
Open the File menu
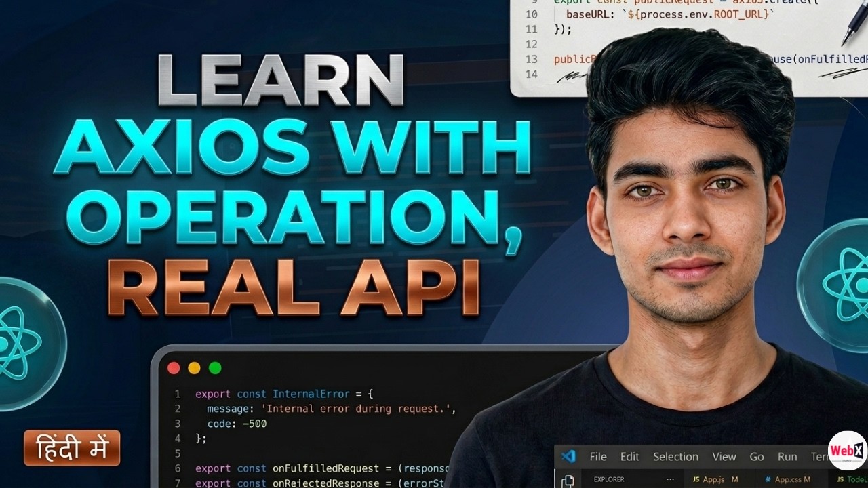tap(598, 457)
